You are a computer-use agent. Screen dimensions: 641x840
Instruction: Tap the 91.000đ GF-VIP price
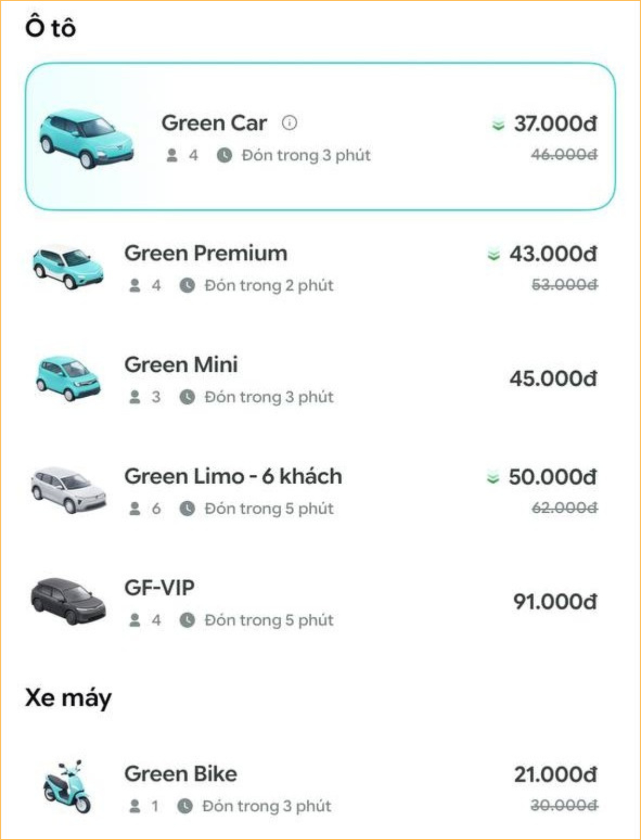pyautogui.click(x=555, y=602)
